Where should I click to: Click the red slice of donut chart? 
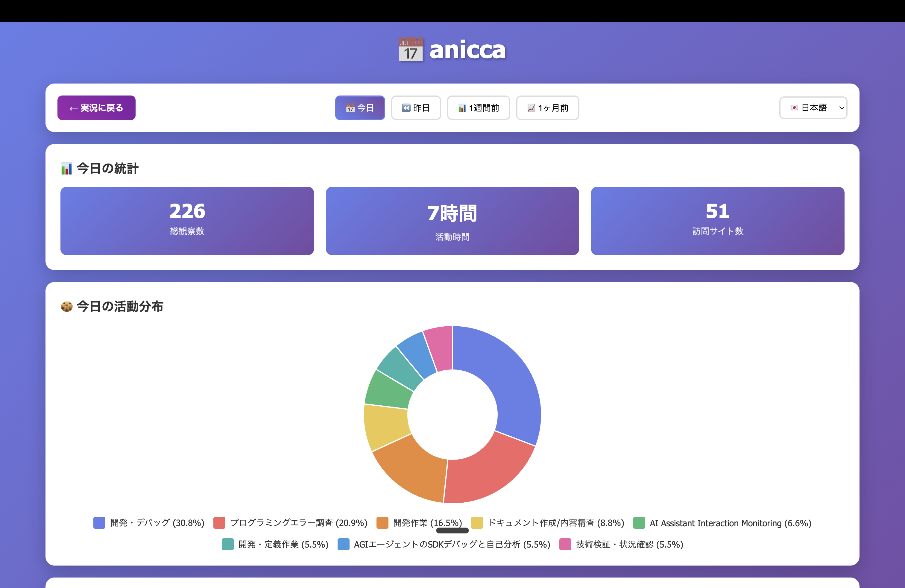click(x=488, y=472)
